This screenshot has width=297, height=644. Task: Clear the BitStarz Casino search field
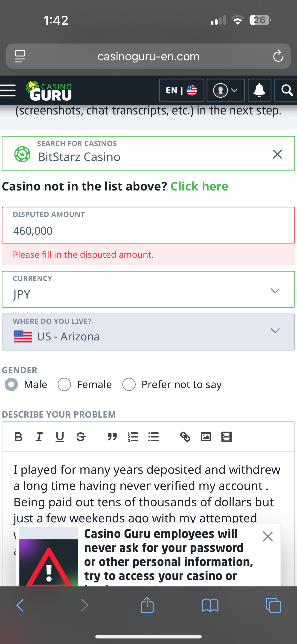[x=277, y=154]
